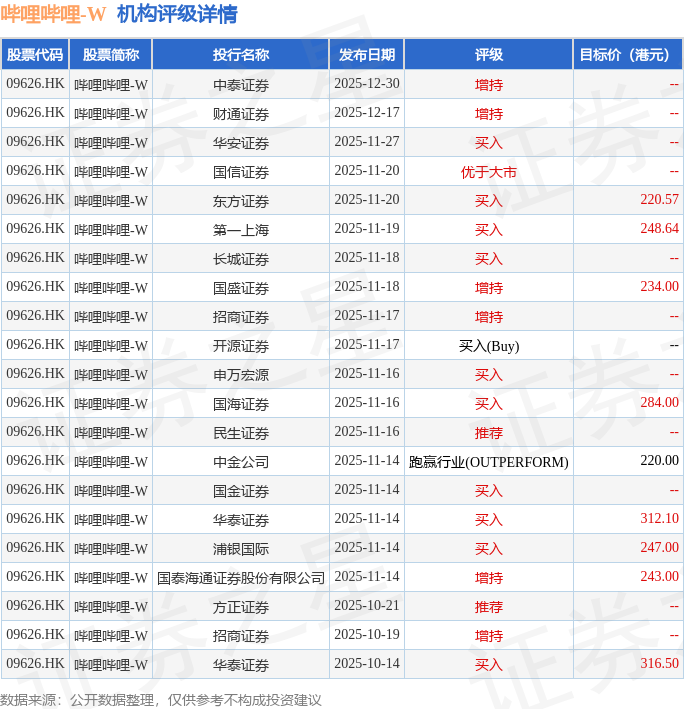
Task: Select the 发布日期 column header
Action: click(x=367, y=55)
